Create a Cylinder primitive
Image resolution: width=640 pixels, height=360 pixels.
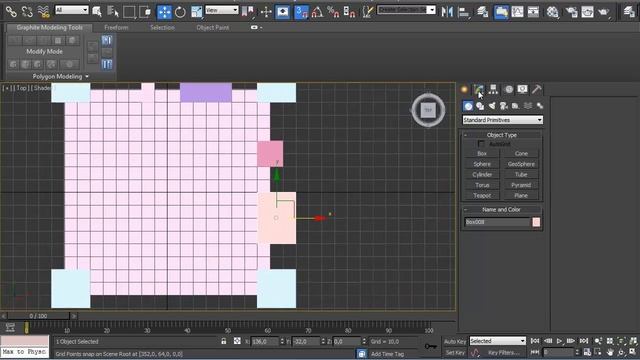pyautogui.click(x=482, y=175)
